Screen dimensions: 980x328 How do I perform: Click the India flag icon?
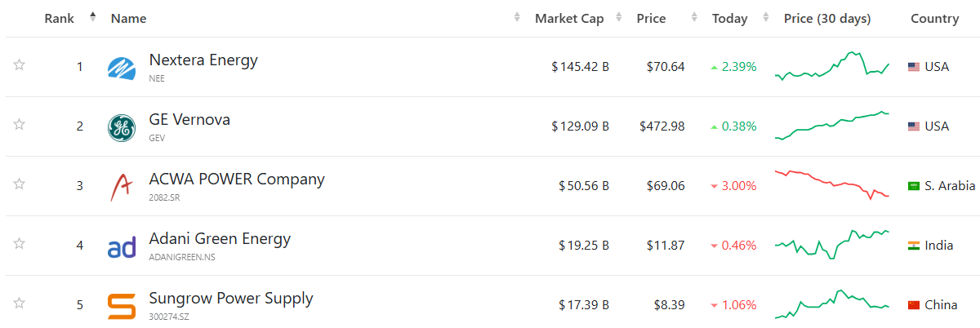pos(914,246)
